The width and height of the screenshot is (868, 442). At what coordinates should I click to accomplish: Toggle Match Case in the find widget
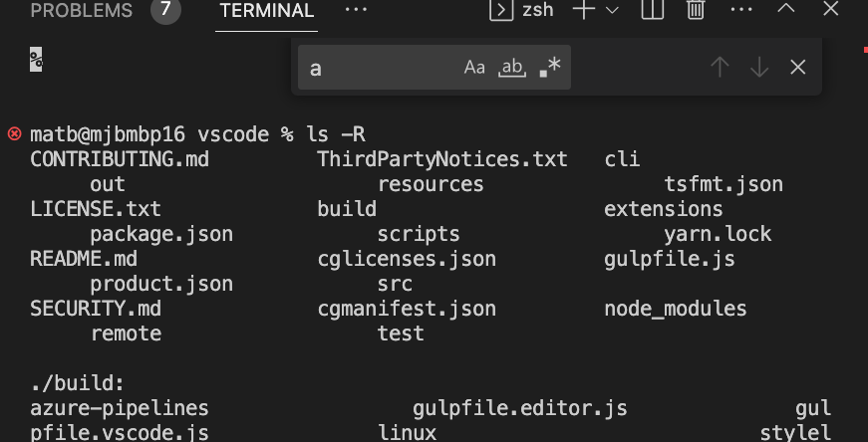click(x=474, y=68)
